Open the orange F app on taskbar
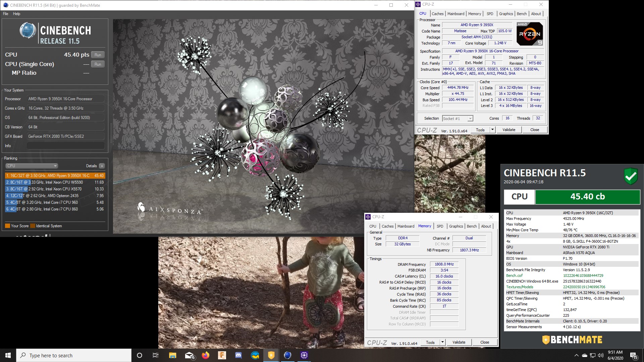644x362 pixels. pos(222,355)
